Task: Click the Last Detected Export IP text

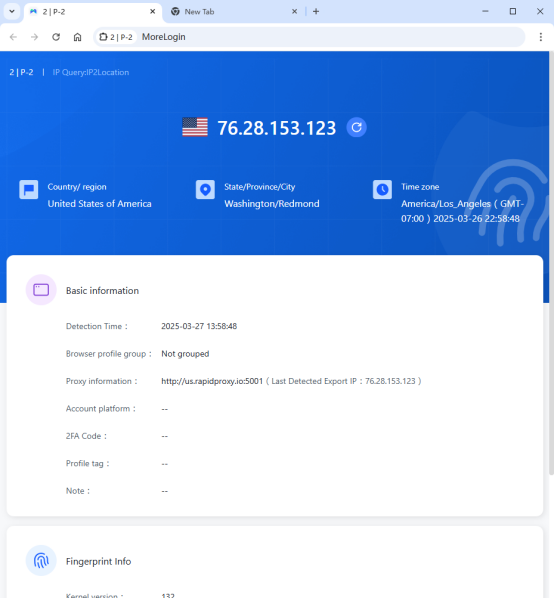Action: coord(344,381)
